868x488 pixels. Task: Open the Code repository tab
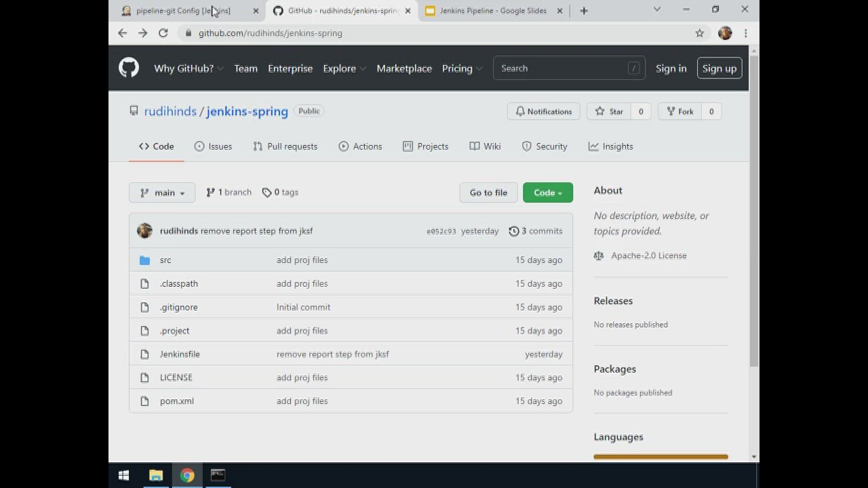[157, 146]
